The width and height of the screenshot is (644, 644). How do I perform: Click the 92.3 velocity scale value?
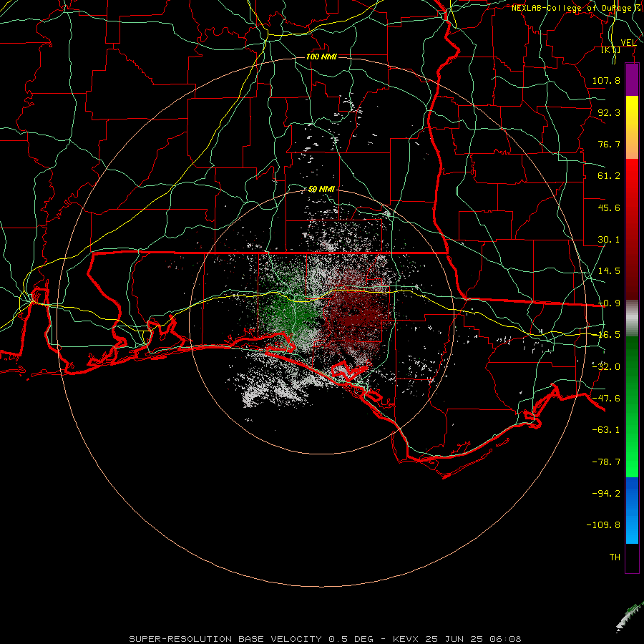click(x=609, y=112)
